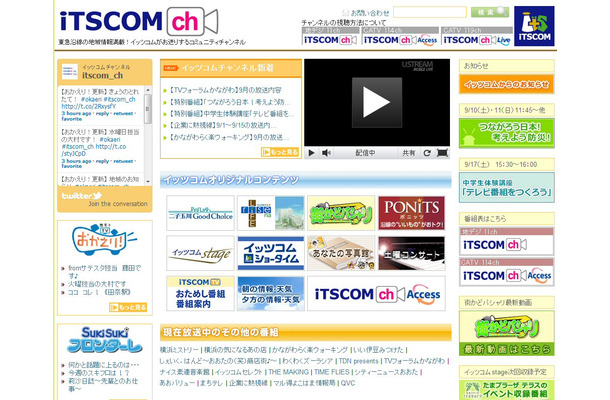Click the search input field in header

coord(429,12)
